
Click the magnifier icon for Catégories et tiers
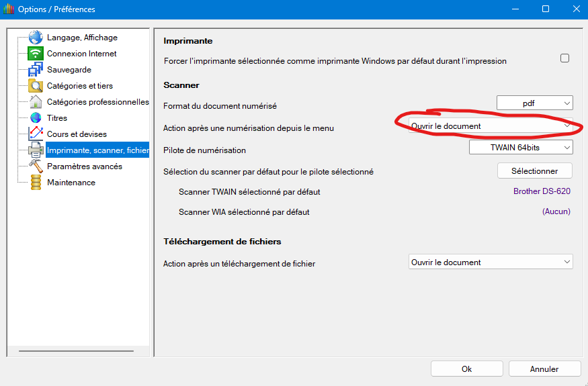point(36,86)
